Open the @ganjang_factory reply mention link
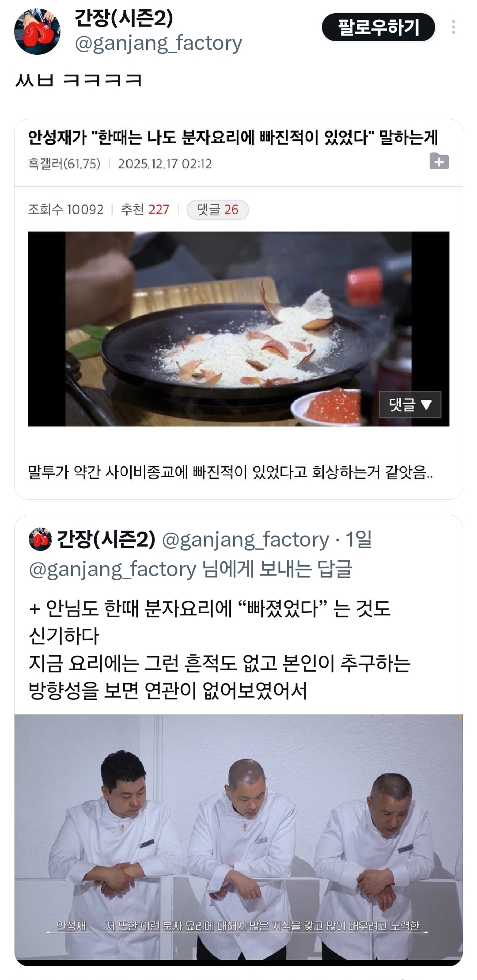This screenshot has height=980, width=477. (113, 569)
